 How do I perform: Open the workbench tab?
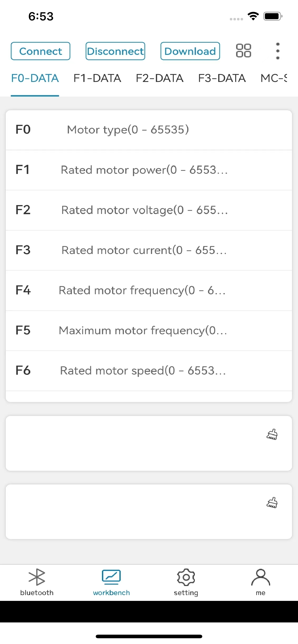[x=111, y=582]
